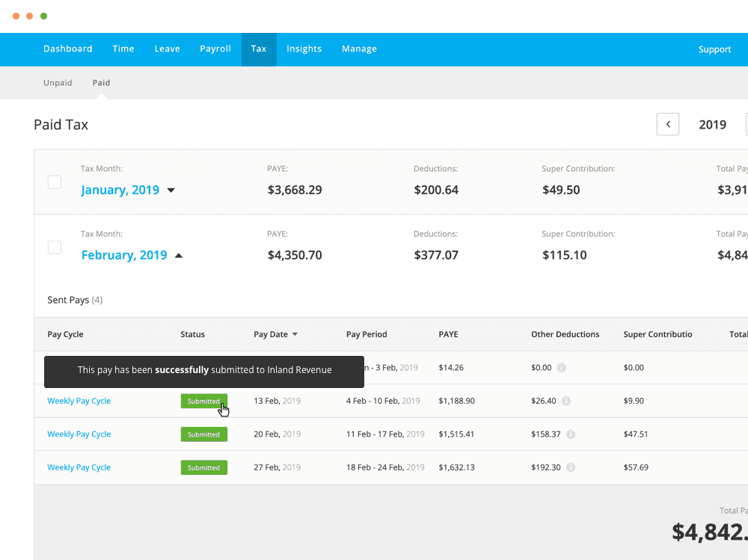This screenshot has height=560, width=748.
Task: Click info icon beside $0.00 Other Deductions
Action: (561, 368)
